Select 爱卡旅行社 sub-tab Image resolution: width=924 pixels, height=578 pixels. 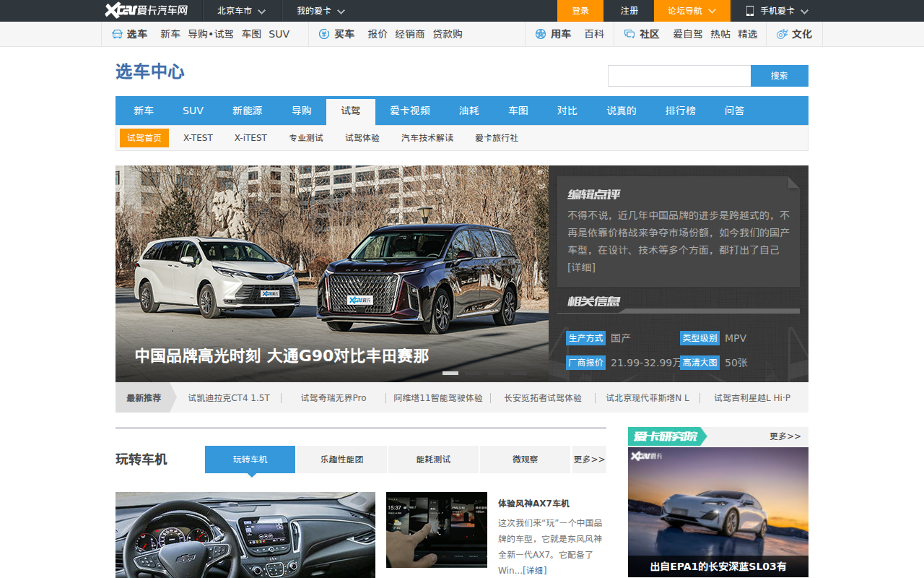497,138
